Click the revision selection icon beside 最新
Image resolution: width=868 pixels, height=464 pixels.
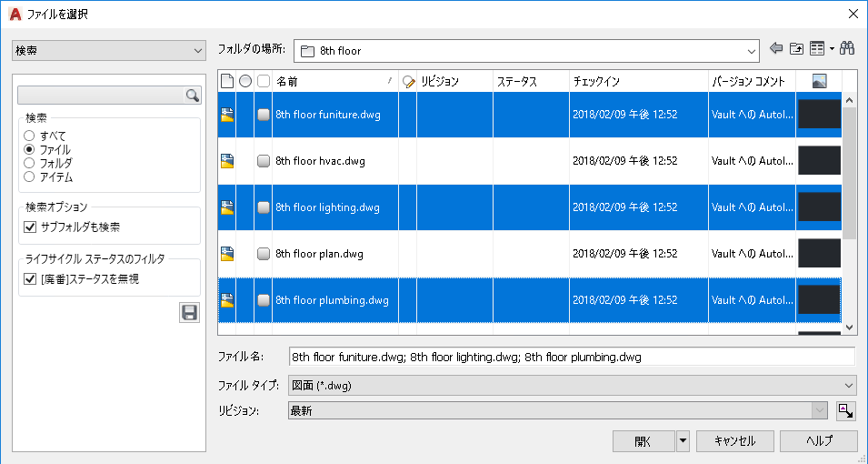(846, 411)
